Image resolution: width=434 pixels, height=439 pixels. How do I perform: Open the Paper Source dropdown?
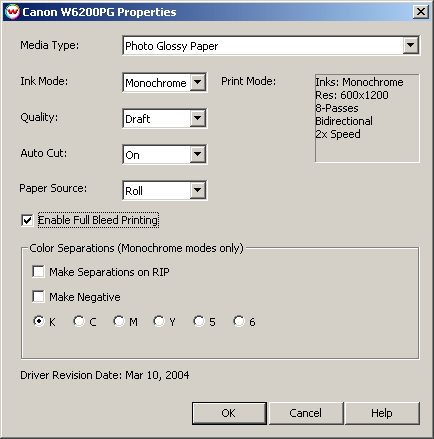(198, 190)
